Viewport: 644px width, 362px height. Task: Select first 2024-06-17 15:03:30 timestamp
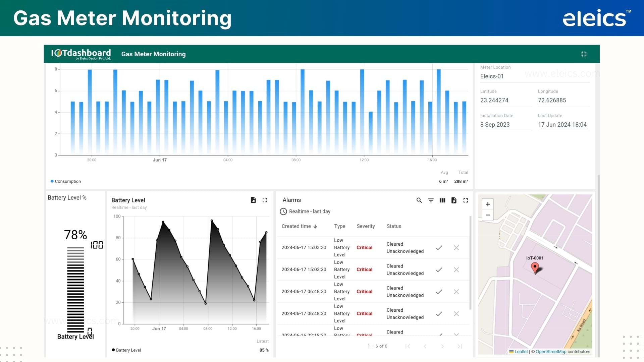(304, 248)
